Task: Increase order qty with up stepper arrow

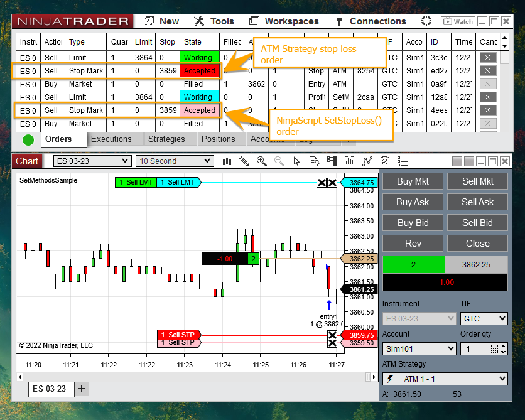Action: coord(503,346)
